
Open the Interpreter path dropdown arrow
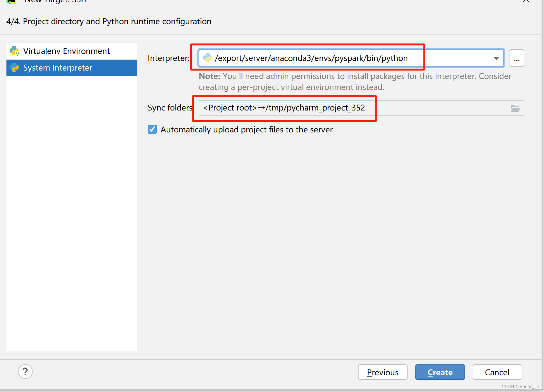(496, 58)
